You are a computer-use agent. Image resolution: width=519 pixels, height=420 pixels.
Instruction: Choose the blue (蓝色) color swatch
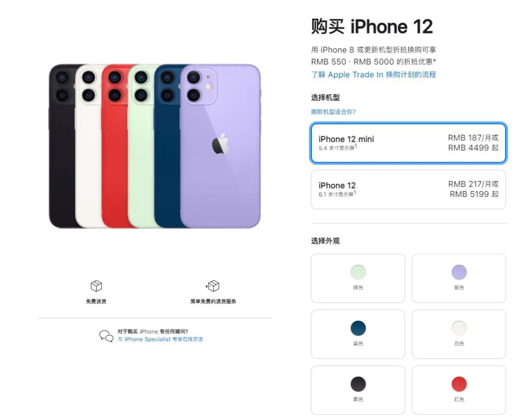coord(358,334)
